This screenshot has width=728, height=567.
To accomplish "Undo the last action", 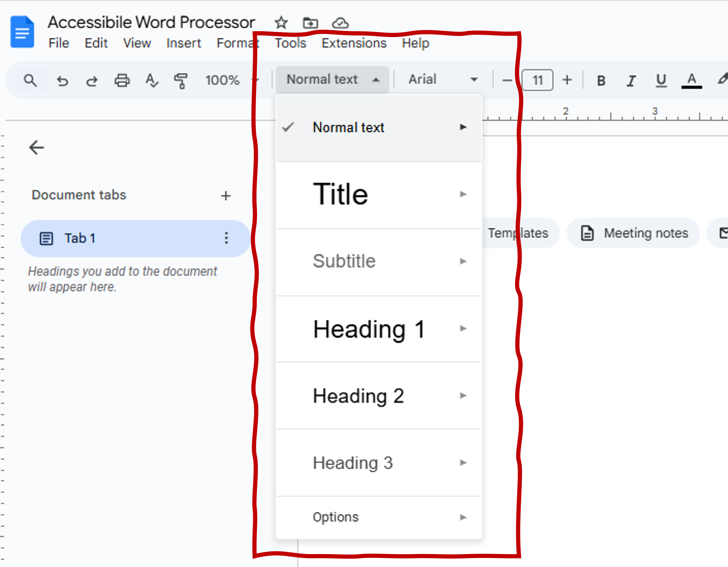I will click(x=63, y=80).
